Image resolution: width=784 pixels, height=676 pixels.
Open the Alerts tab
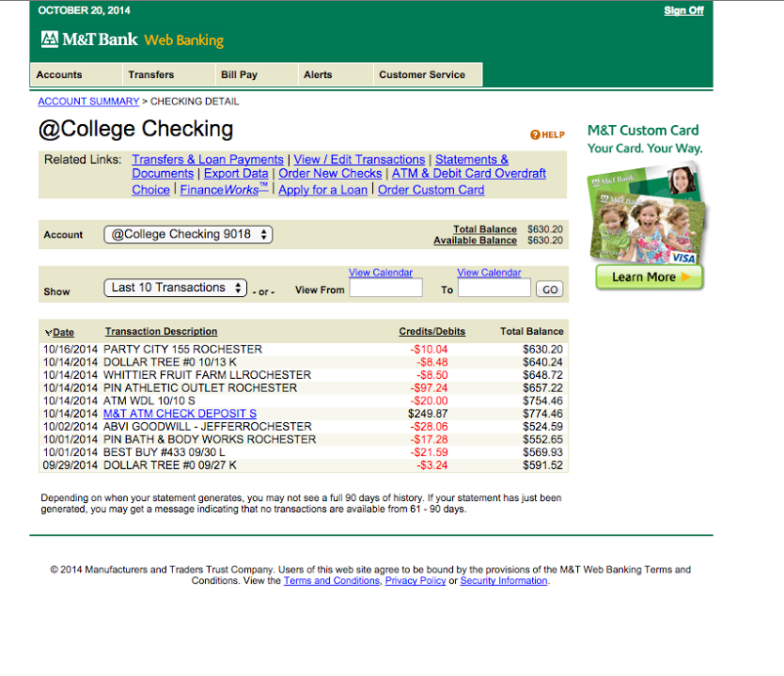pyautogui.click(x=336, y=74)
